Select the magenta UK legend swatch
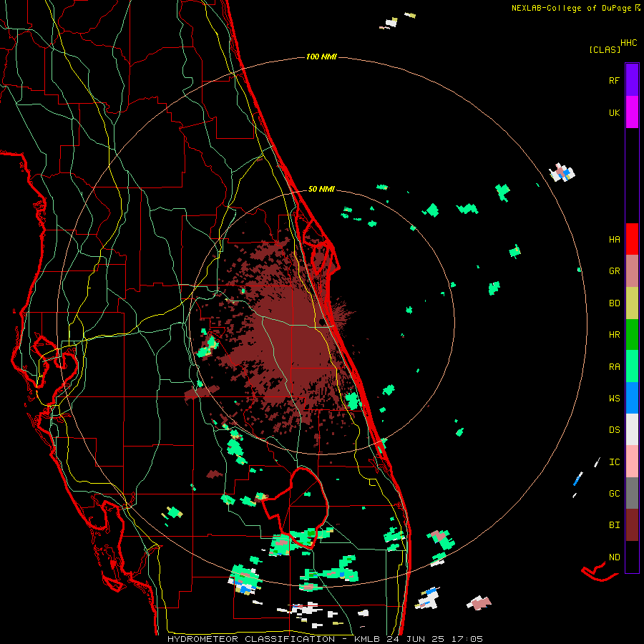 pos(632,112)
